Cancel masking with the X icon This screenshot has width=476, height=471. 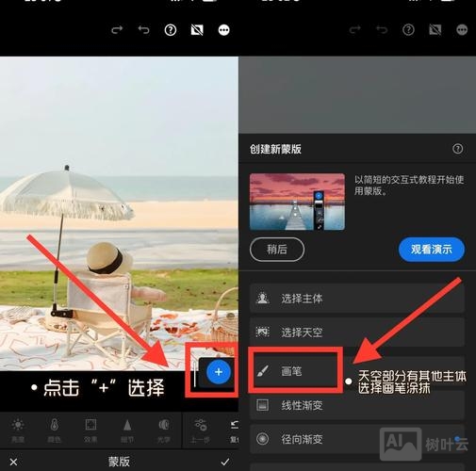point(13,462)
